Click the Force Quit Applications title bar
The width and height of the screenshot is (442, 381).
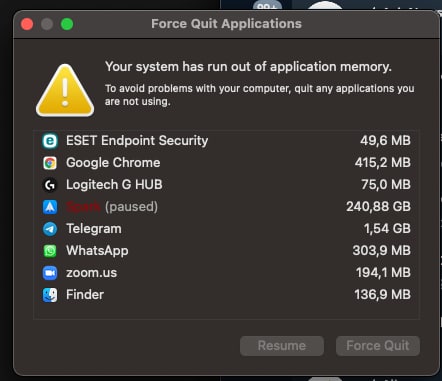pos(226,24)
